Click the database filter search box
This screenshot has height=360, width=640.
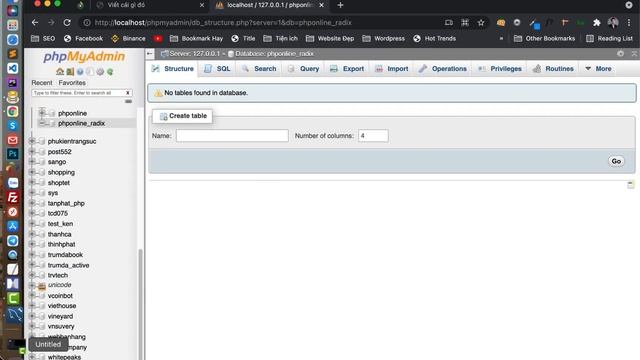(78, 93)
